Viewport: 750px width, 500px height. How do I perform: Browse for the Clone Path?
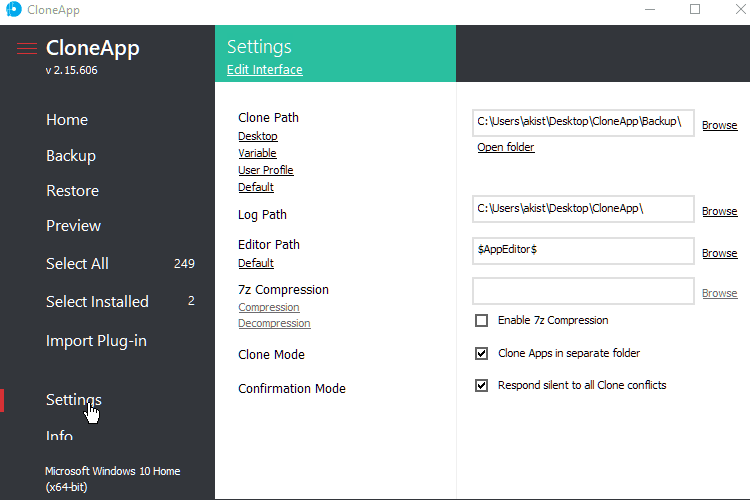pos(720,125)
